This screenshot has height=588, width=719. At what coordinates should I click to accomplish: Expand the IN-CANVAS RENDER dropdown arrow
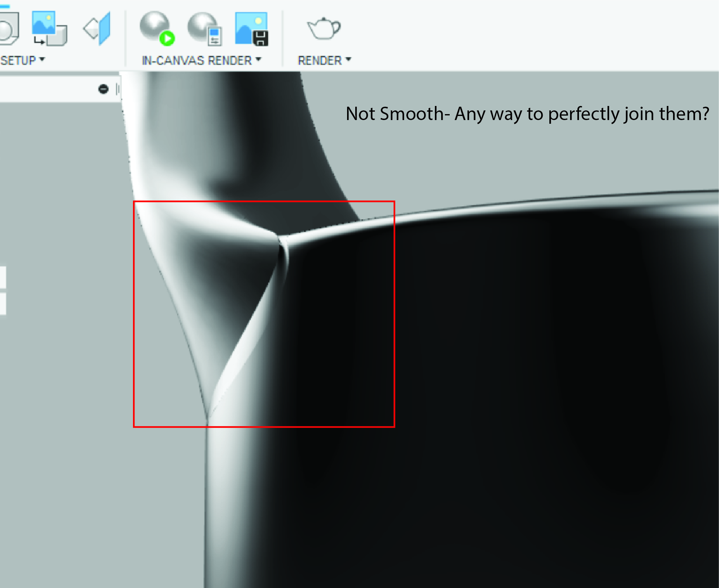coord(259,60)
